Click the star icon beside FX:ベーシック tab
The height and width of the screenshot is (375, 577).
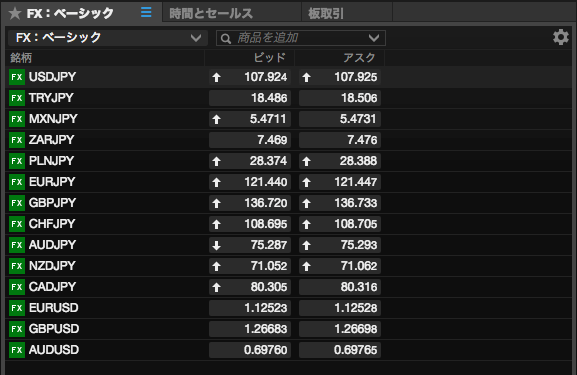(15, 14)
